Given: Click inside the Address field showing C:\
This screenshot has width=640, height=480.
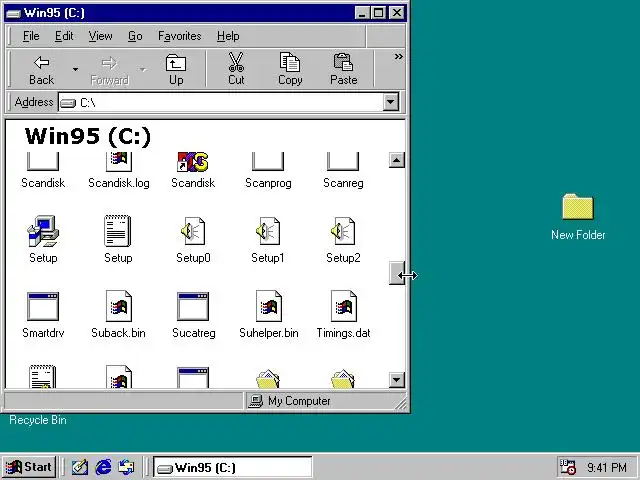Looking at the screenshot, I should click(x=220, y=102).
